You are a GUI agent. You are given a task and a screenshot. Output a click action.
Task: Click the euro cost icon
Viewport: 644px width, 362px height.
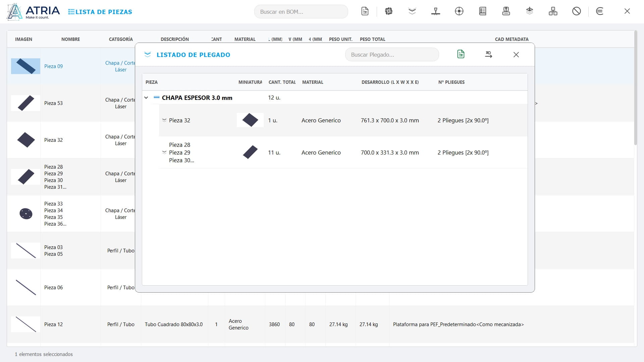coord(600,11)
